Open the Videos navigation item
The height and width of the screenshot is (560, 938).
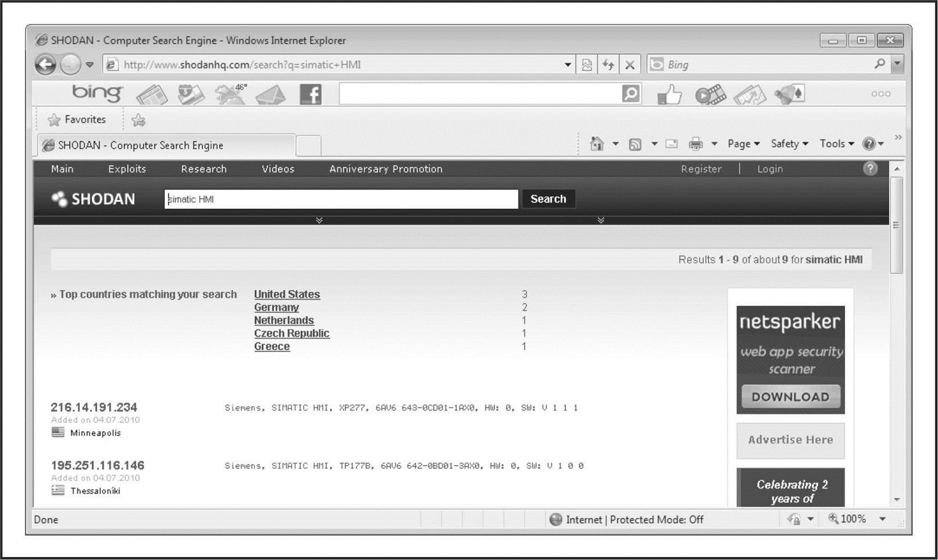pyautogui.click(x=278, y=169)
